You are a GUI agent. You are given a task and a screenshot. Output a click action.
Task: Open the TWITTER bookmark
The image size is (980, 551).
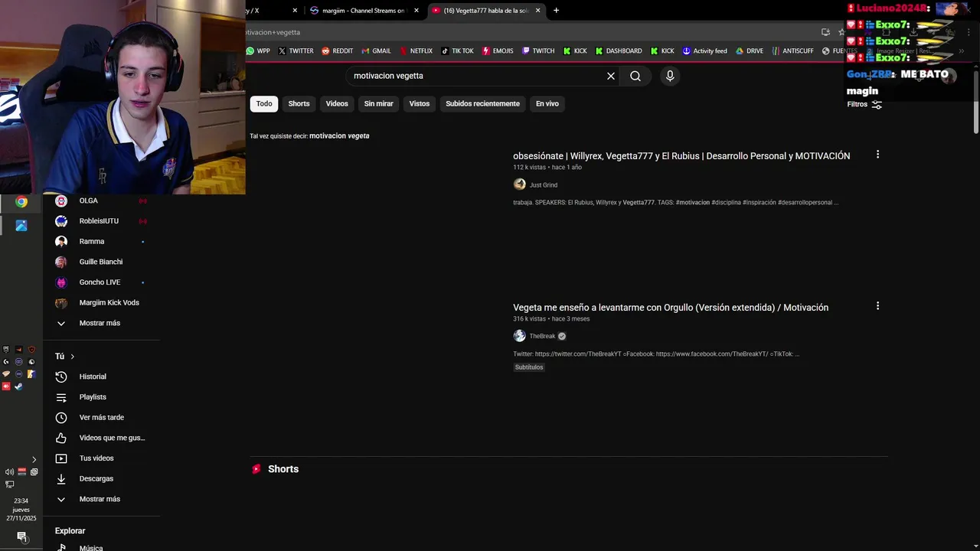296,51
